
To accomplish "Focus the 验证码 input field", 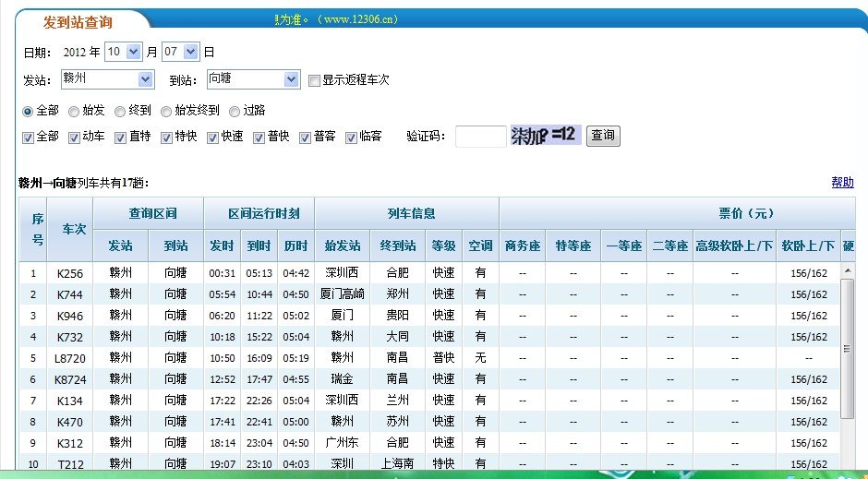I will (480, 137).
